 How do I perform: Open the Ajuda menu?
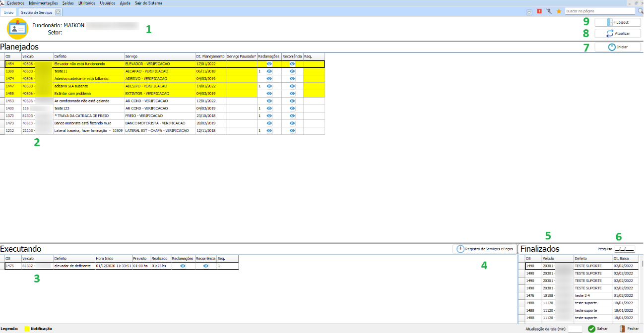[125, 3]
